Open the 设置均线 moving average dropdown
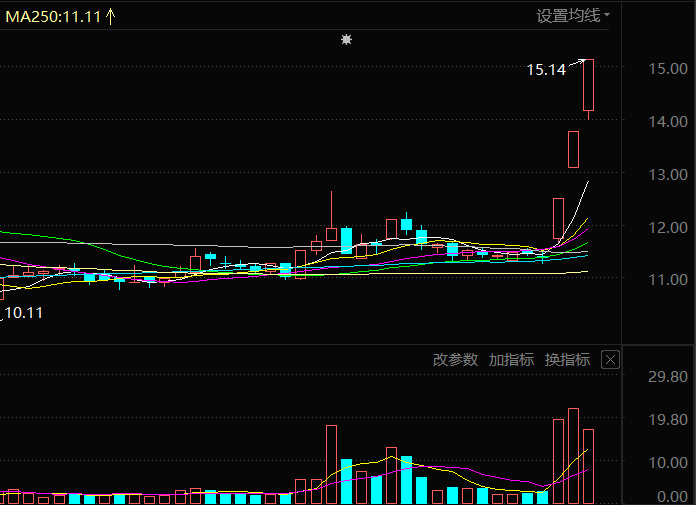Image resolution: width=696 pixels, height=505 pixels. pos(573,16)
